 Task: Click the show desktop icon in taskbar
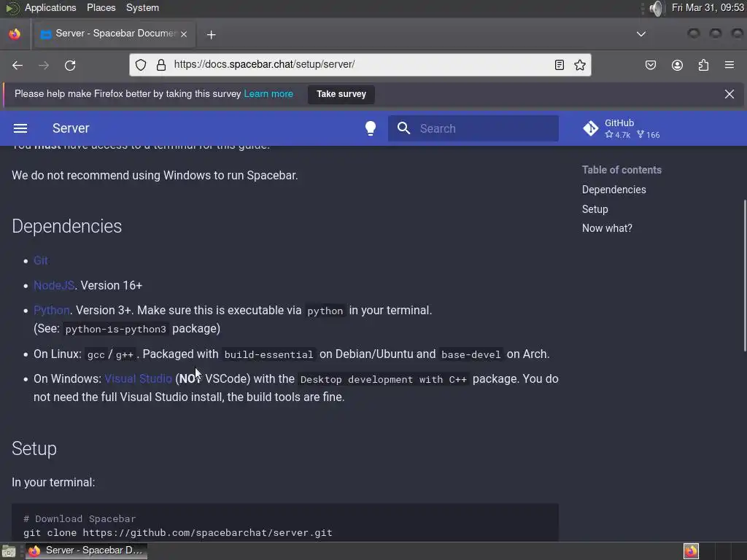click(9, 551)
